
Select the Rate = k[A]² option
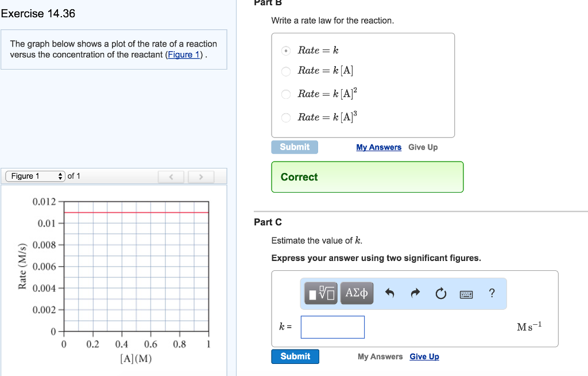pos(287,94)
